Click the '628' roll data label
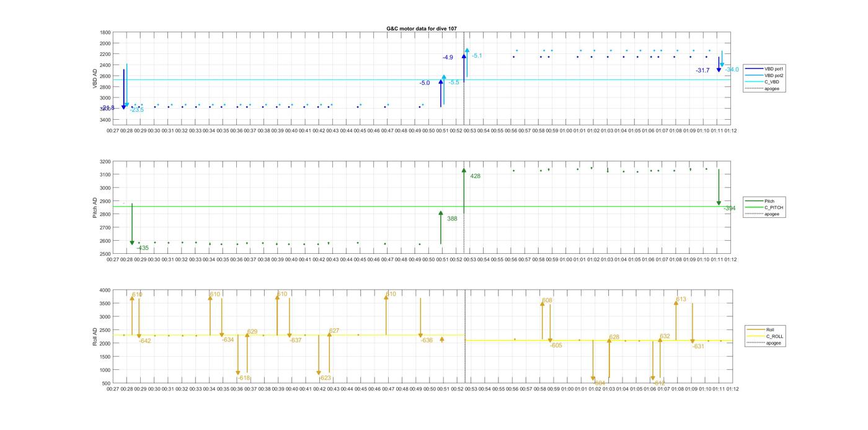This screenshot has width=868, height=430. pyautogui.click(x=614, y=338)
